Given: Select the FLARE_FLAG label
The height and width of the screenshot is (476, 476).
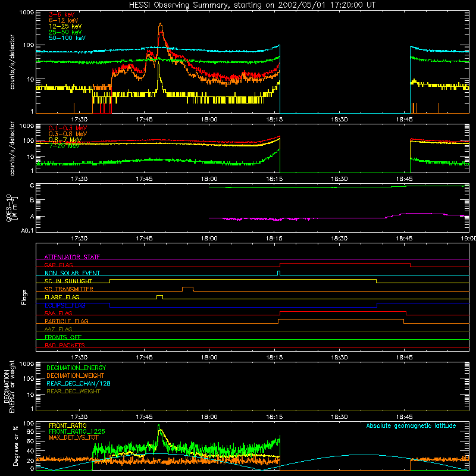Looking at the screenshot, I should tap(62, 297).
